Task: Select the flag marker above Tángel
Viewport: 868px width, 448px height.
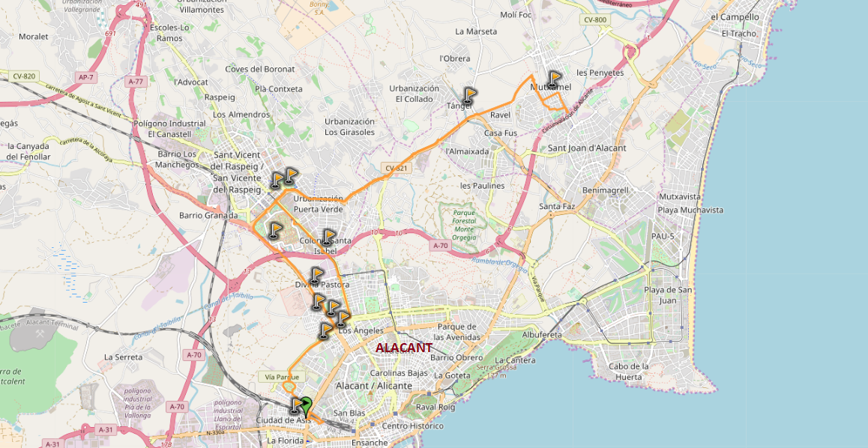Action: coord(469,96)
